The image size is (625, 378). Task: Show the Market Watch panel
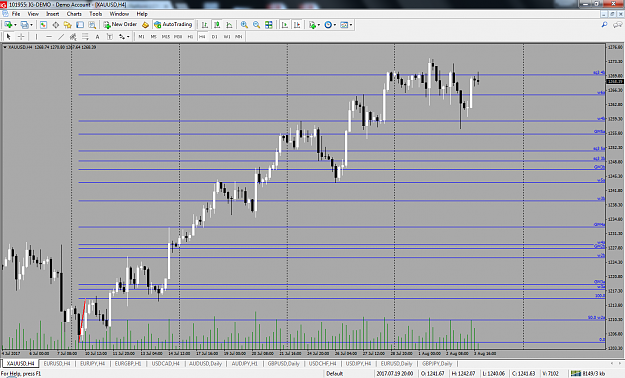click(43, 25)
